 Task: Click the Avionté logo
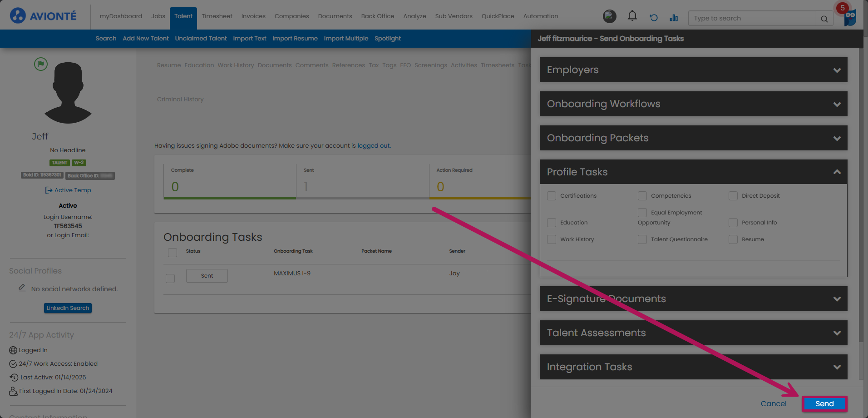click(x=43, y=16)
